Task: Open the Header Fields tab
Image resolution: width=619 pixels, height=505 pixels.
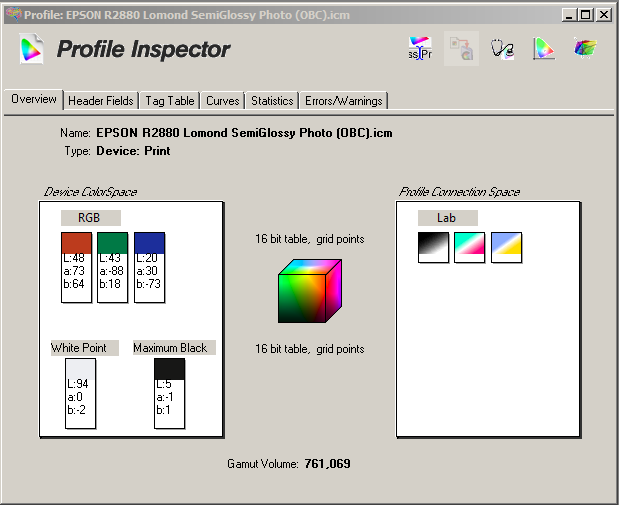Action: [101, 101]
